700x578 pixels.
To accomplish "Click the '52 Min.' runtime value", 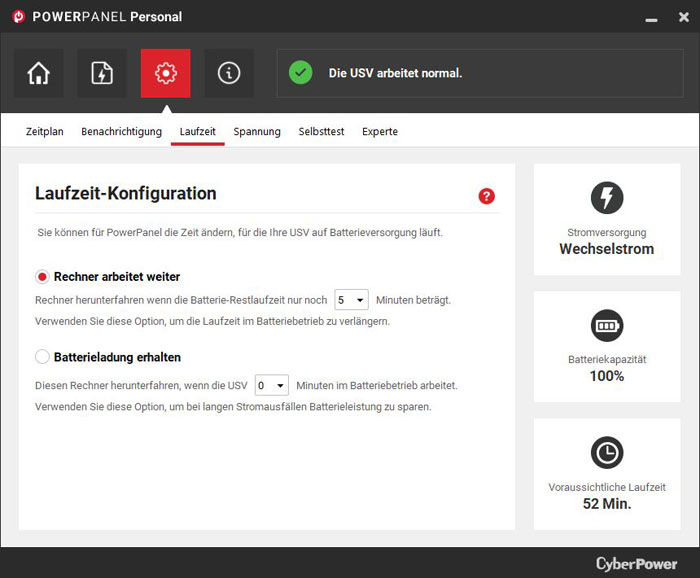I will [x=607, y=503].
